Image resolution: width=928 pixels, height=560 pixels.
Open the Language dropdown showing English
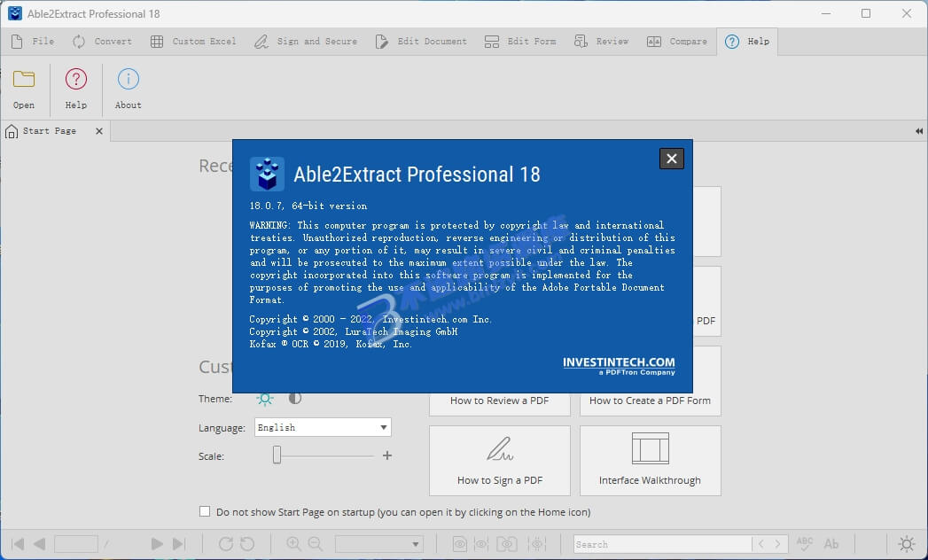(x=323, y=427)
